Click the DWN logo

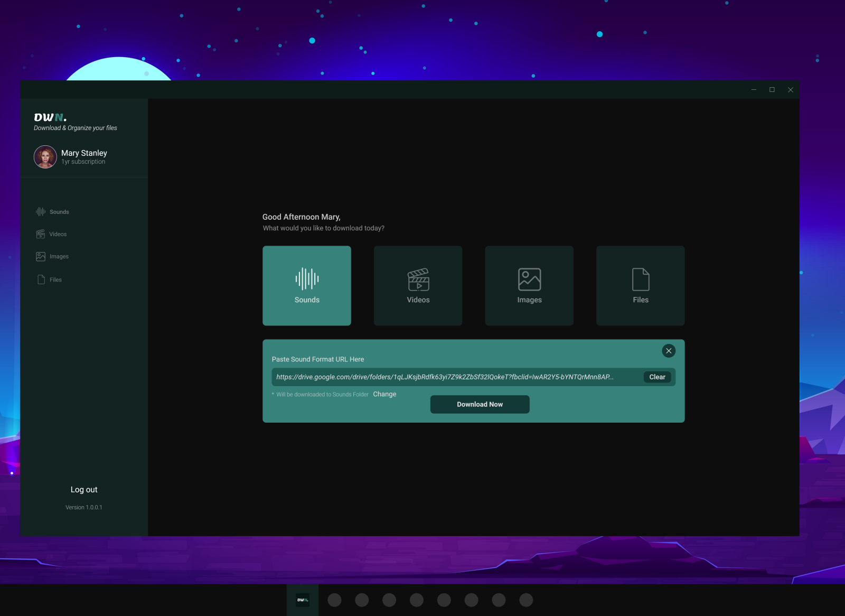[50, 117]
